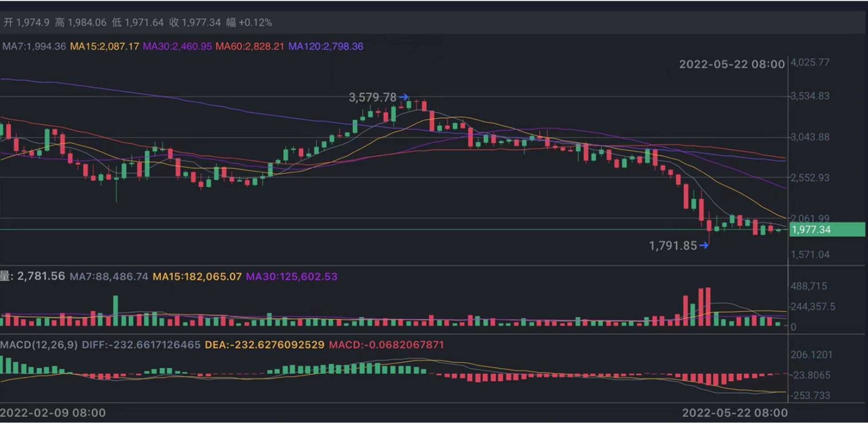Click the 4,025.77 price axis label
The height and width of the screenshot is (423, 868).
(810, 63)
